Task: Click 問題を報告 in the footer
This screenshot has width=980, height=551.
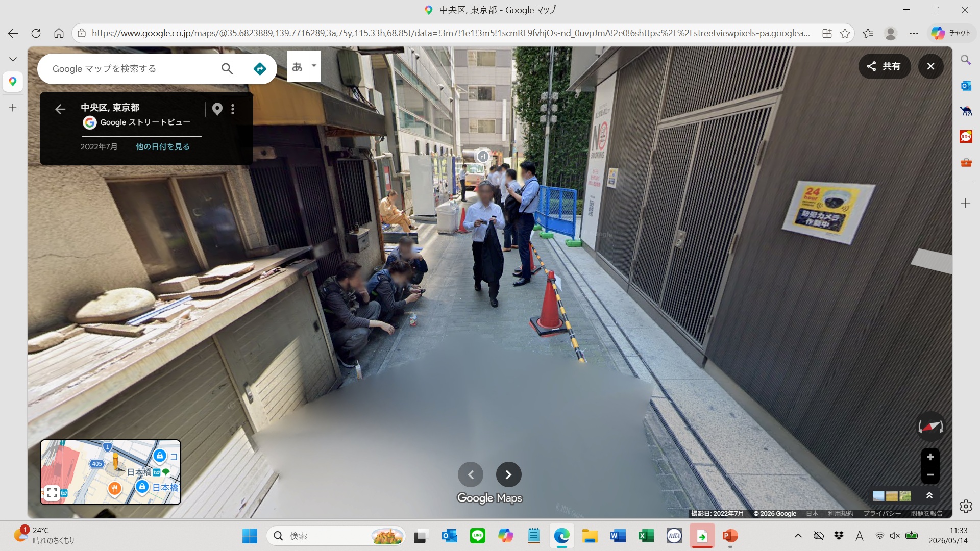Action: click(927, 513)
